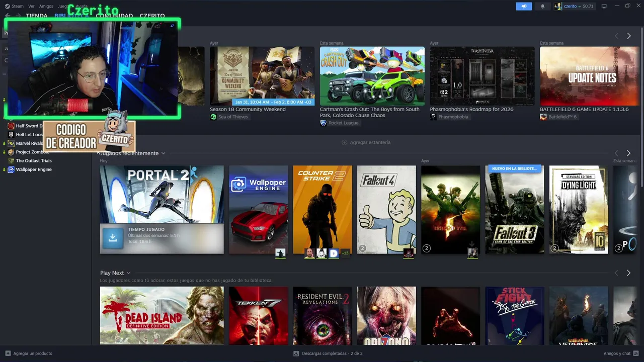Open the Season 18 Community Weekend news
This screenshot has width=644, height=362.
pos(262,76)
